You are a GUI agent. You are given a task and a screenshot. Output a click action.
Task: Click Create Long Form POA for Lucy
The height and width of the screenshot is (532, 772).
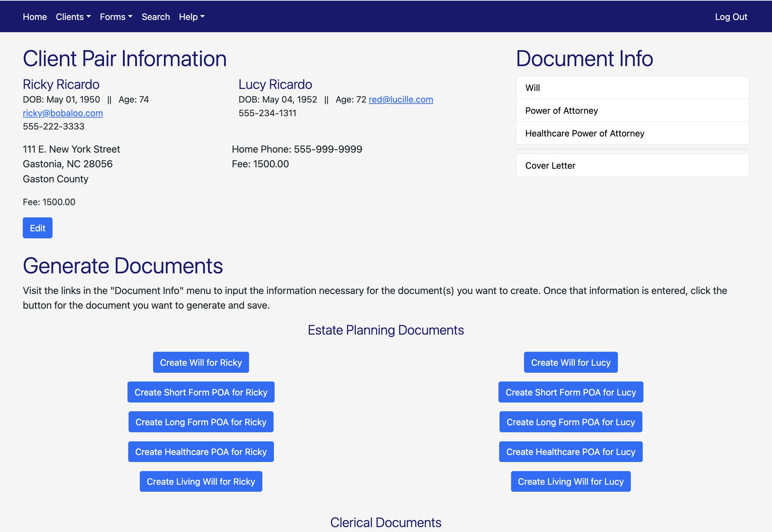coord(571,422)
